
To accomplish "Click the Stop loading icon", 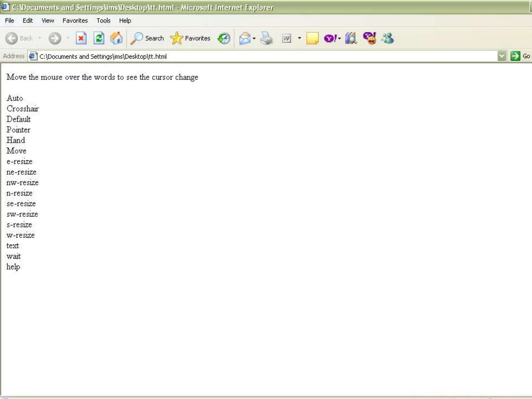I will tap(81, 38).
